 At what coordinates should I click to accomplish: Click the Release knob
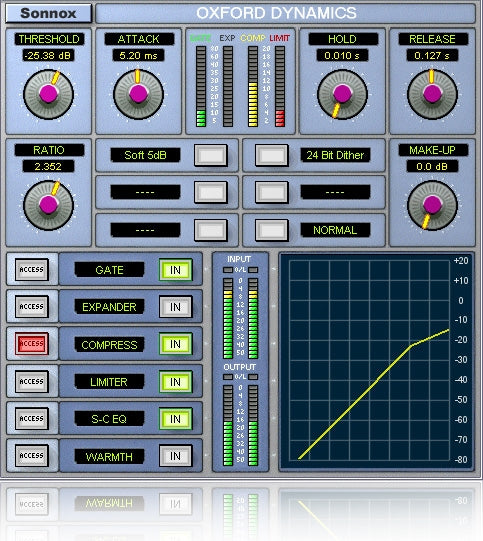(432, 94)
